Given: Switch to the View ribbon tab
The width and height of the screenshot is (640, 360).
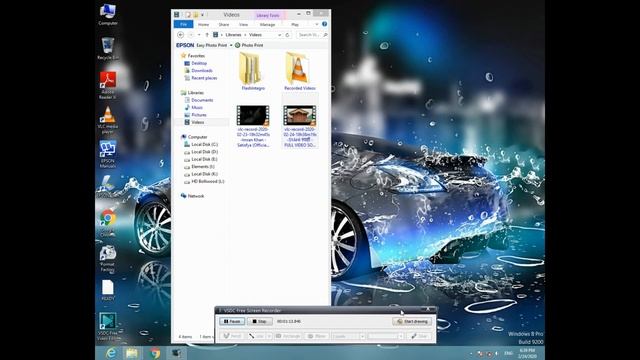Looking at the screenshot, I should pyautogui.click(x=243, y=24).
